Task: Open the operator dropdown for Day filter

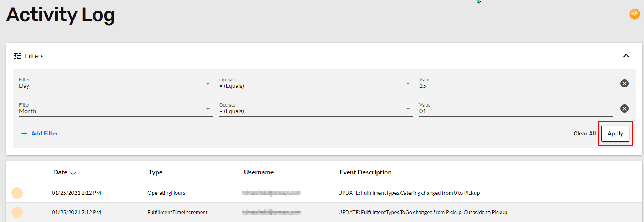Action: point(316,84)
